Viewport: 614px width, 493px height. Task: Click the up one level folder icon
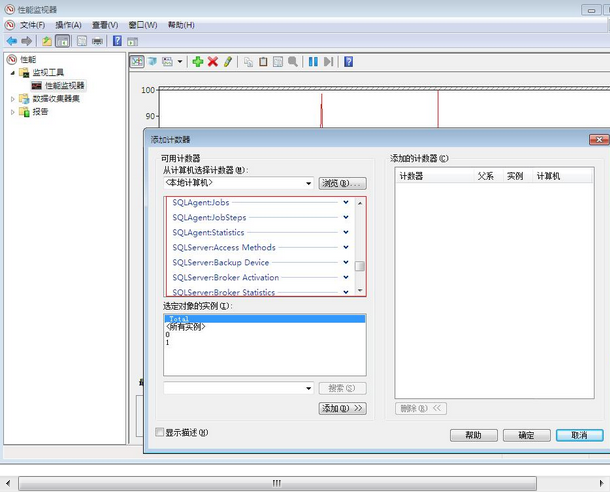tap(47, 41)
